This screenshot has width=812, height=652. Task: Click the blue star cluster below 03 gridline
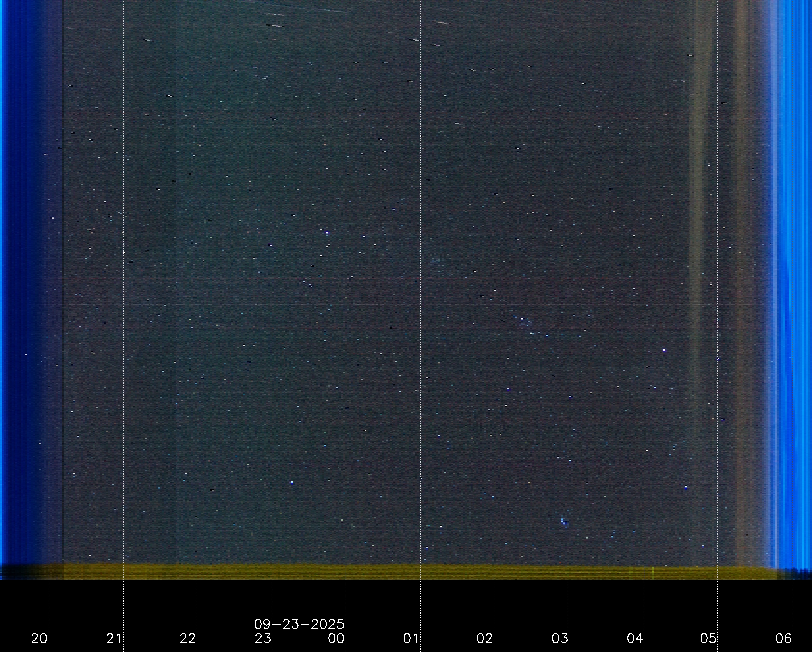click(564, 522)
